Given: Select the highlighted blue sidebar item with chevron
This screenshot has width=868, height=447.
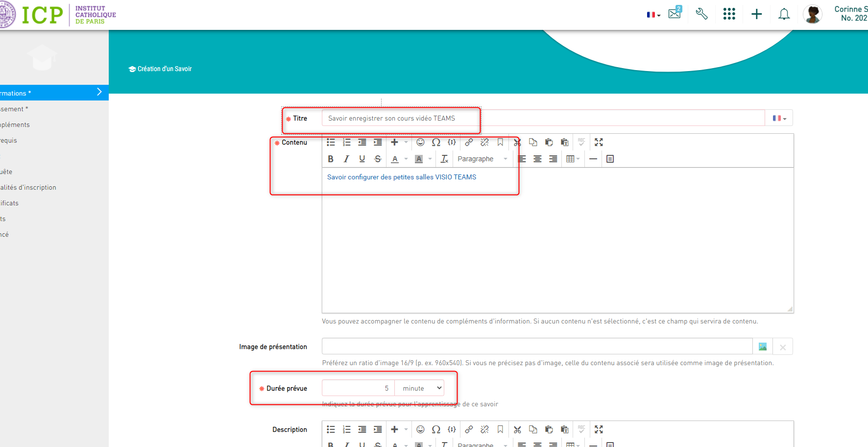Looking at the screenshot, I should pyautogui.click(x=54, y=93).
